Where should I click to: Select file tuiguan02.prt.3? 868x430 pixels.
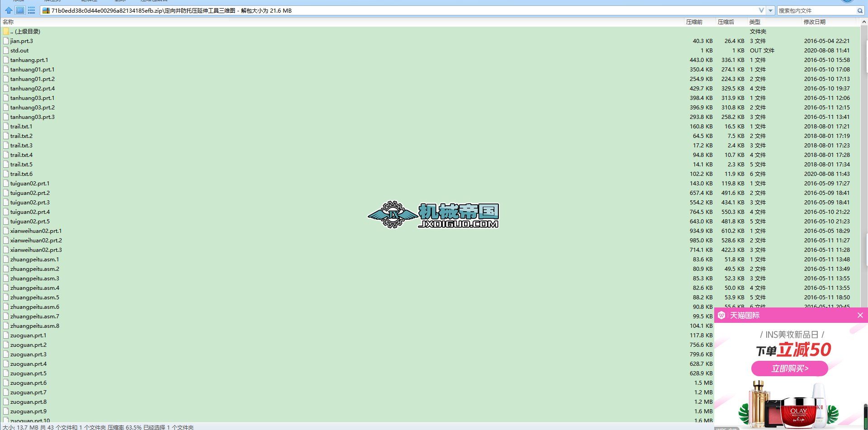click(x=30, y=202)
